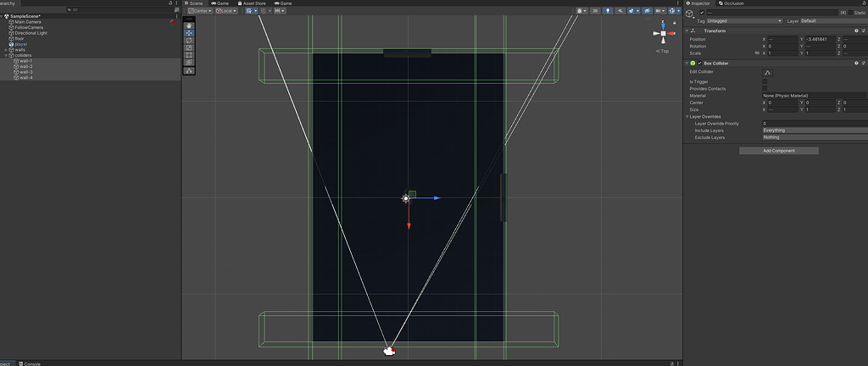The width and height of the screenshot is (868, 366).
Task: Toggle scene lighting with the lightbulb icon
Action: tap(607, 11)
